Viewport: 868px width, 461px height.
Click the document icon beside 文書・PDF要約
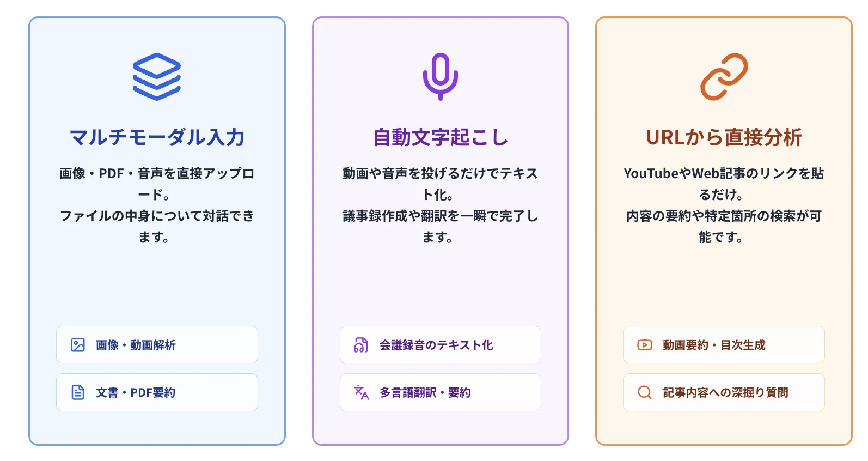[77, 392]
